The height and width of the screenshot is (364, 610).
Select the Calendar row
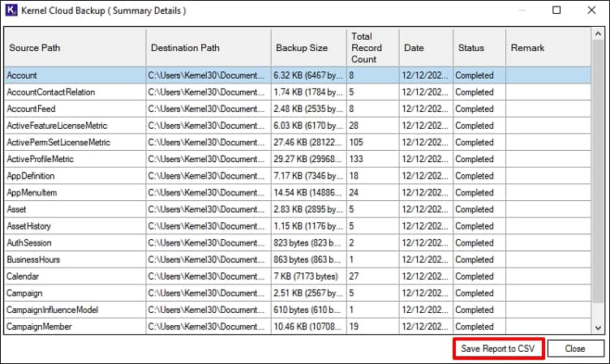click(x=298, y=276)
